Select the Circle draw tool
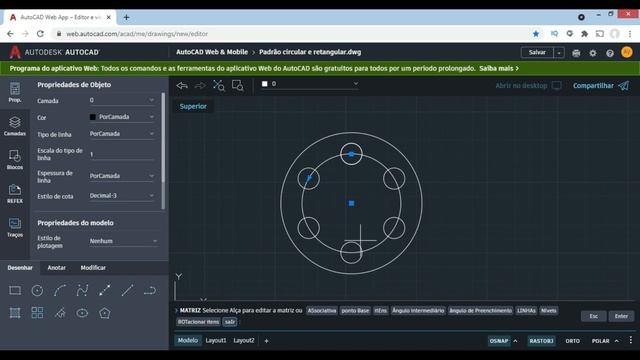The image size is (640, 360). [x=37, y=291]
